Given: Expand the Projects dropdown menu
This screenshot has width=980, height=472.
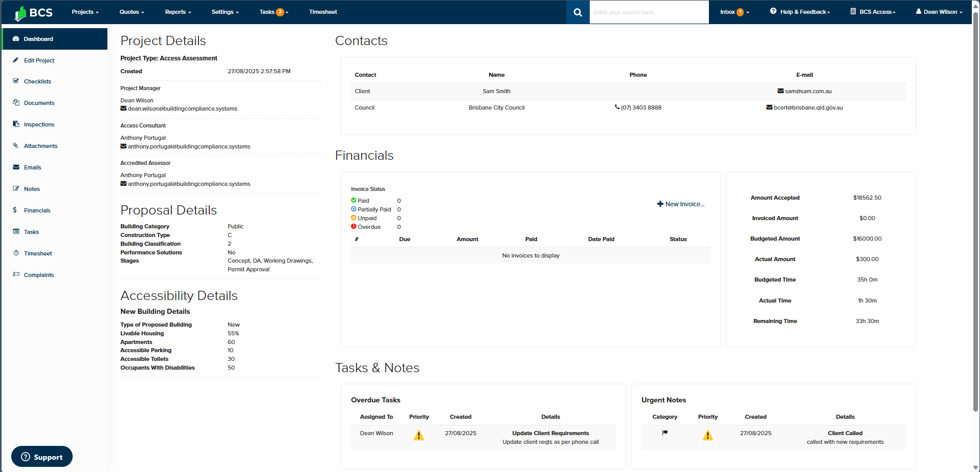Looking at the screenshot, I should [x=85, y=12].
